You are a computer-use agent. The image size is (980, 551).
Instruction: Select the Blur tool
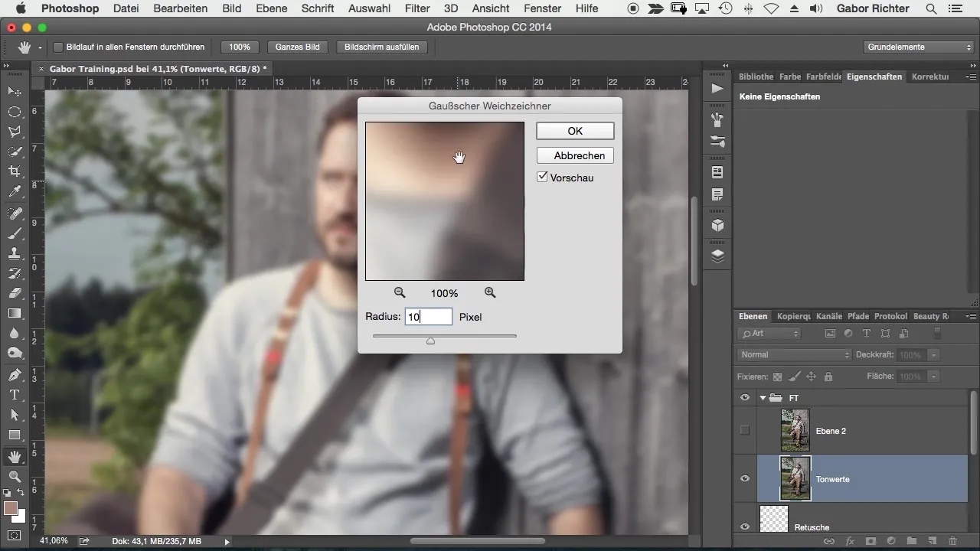point(14,333)
